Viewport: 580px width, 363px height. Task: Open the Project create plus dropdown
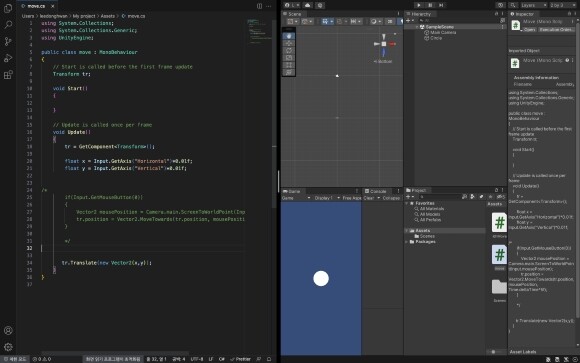[x=410, y=197]
